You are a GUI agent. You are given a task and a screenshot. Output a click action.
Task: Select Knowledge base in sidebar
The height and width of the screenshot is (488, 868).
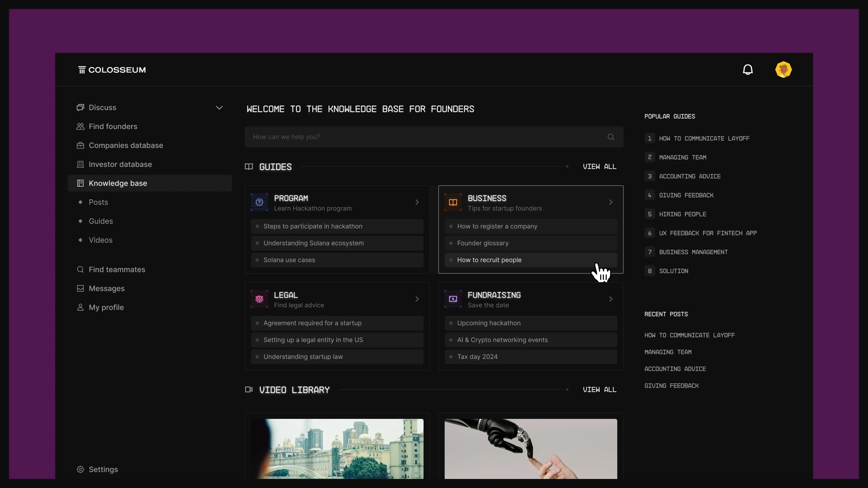(x=150, y=183)
